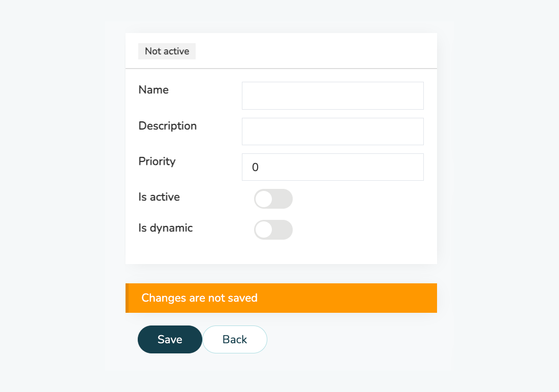Click the gray track of Is dynamic switch
Image resolution: width=559 pixels, height=392 pixels.
pos(283,230)
